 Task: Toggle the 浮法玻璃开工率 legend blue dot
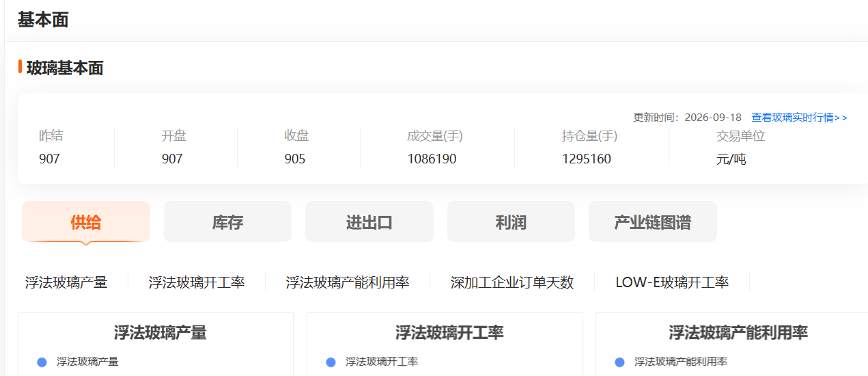tap(331, 362)
